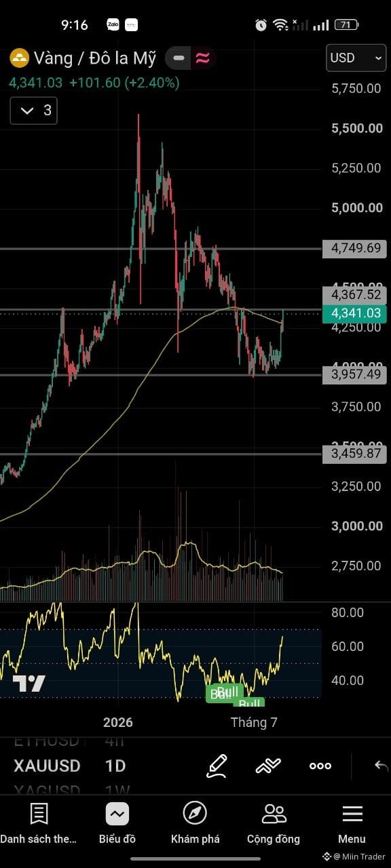The height and width of the screenshot is (868, 391).
Task: Tap the Tháng 7 time axis label
Action: pos(254,722)
